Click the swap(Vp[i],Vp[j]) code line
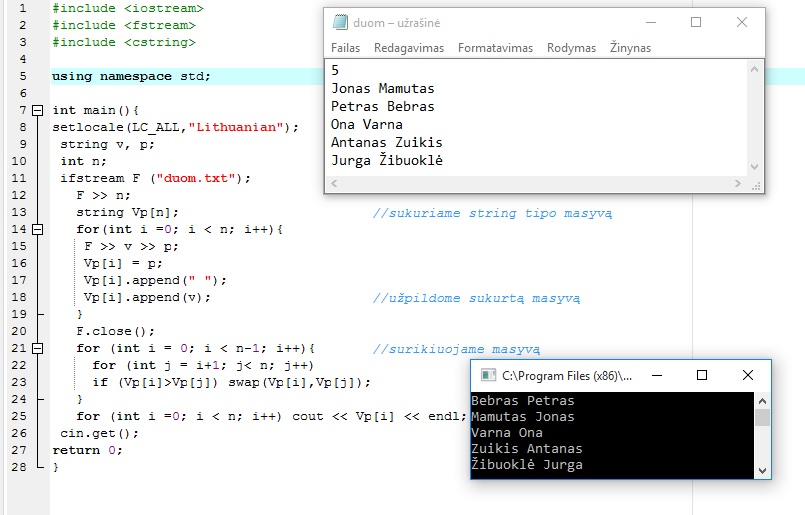 [x=231, y=382]
